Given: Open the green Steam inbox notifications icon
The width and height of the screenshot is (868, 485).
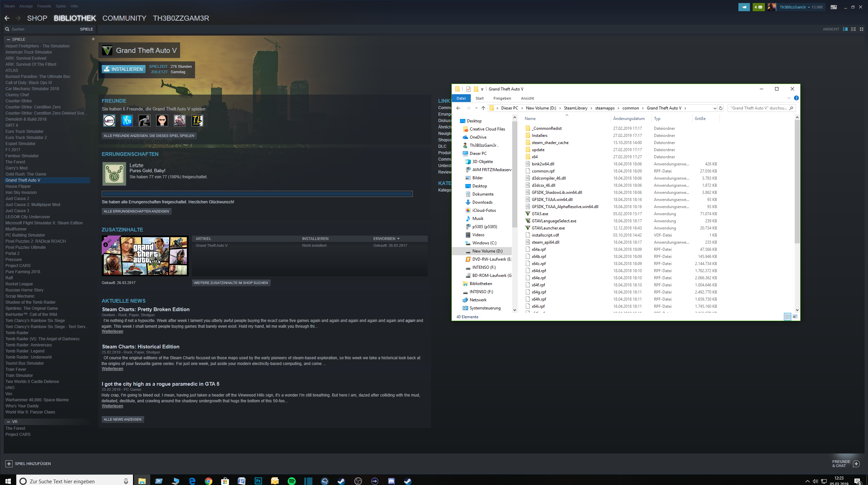Looking at the screenshot, I should pos(758,7).
